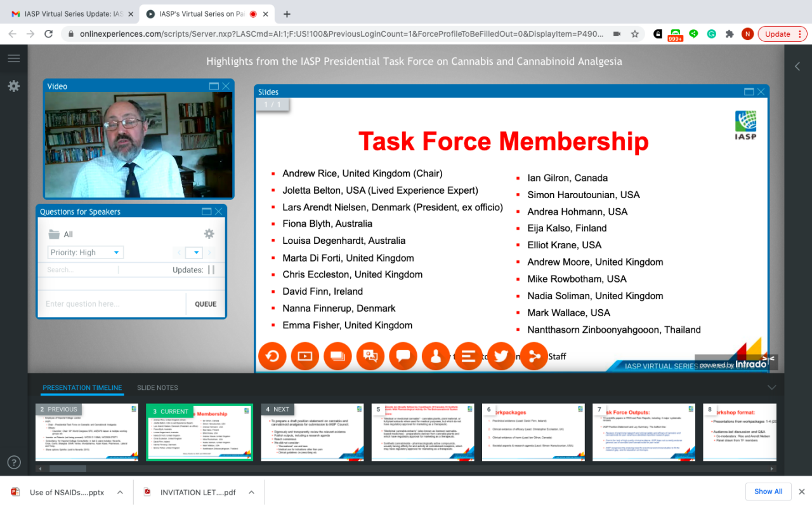The image size is (812, 508).
Task: Open the orange video player dock icon
Action: 304,356
